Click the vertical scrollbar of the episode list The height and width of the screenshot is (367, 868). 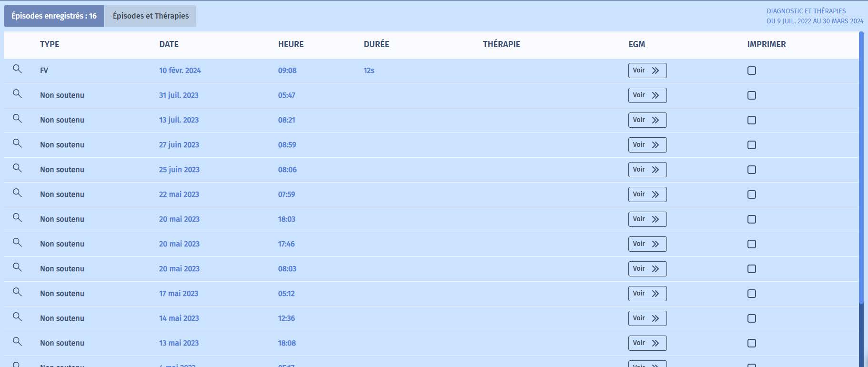click(861, 167)
